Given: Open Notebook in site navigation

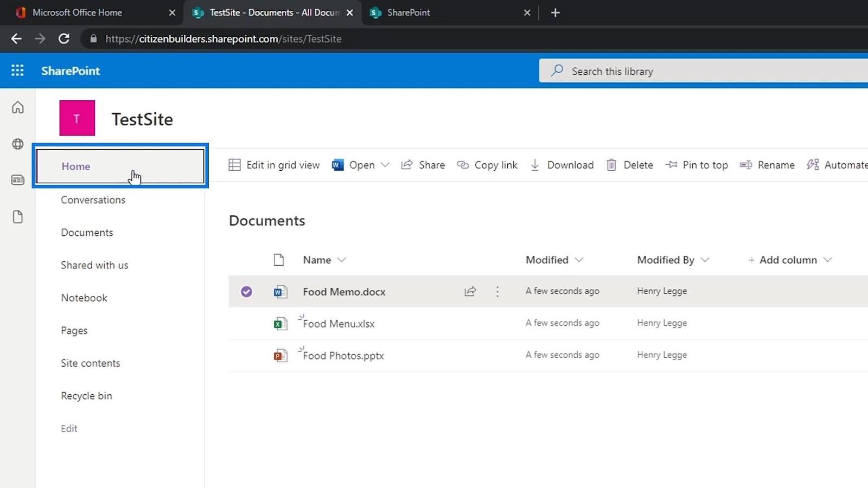Looking at the screenshot, I should (x=84, y=298).
